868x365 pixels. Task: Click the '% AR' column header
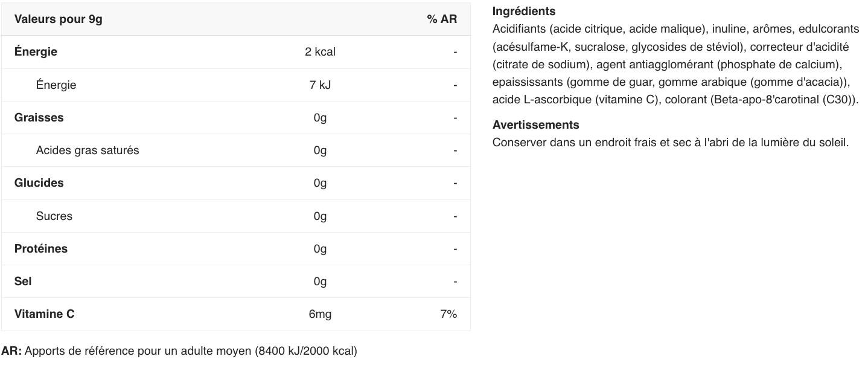point(442,19)
